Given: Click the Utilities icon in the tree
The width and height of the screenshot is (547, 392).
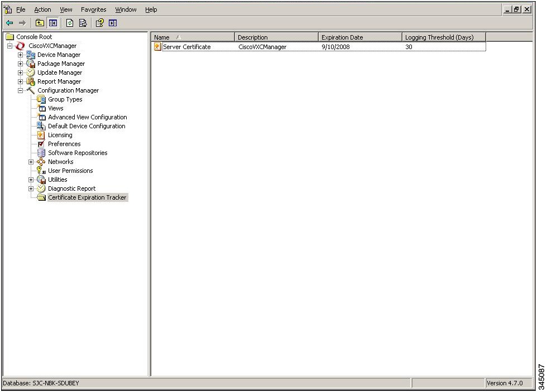Looking at the screenshot, I should (x=41, y=180).
